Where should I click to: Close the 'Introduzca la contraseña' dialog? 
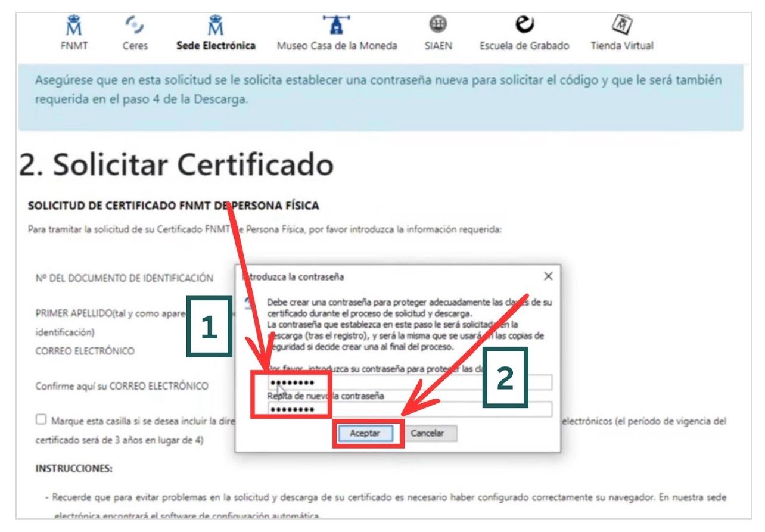[x=548, y=276]
